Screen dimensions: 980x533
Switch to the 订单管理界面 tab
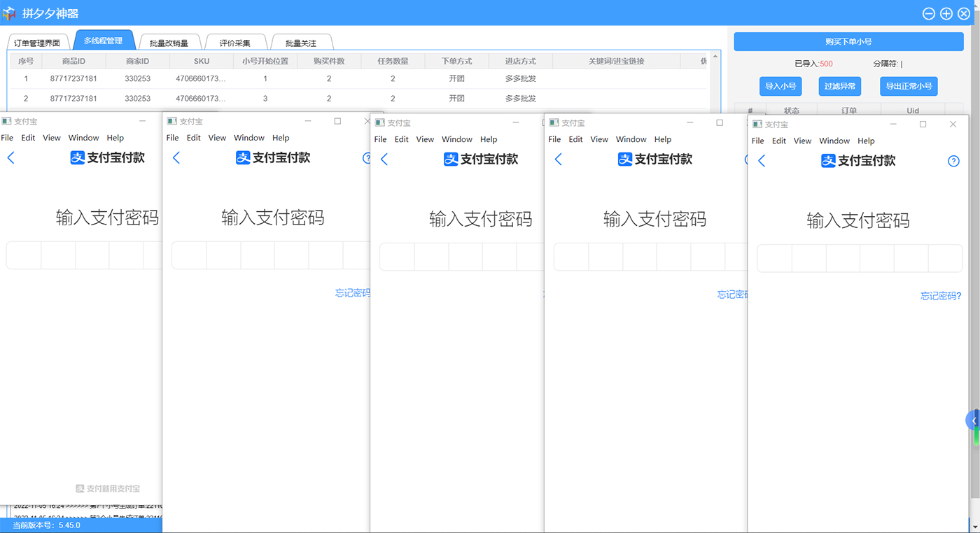point(38,43)
